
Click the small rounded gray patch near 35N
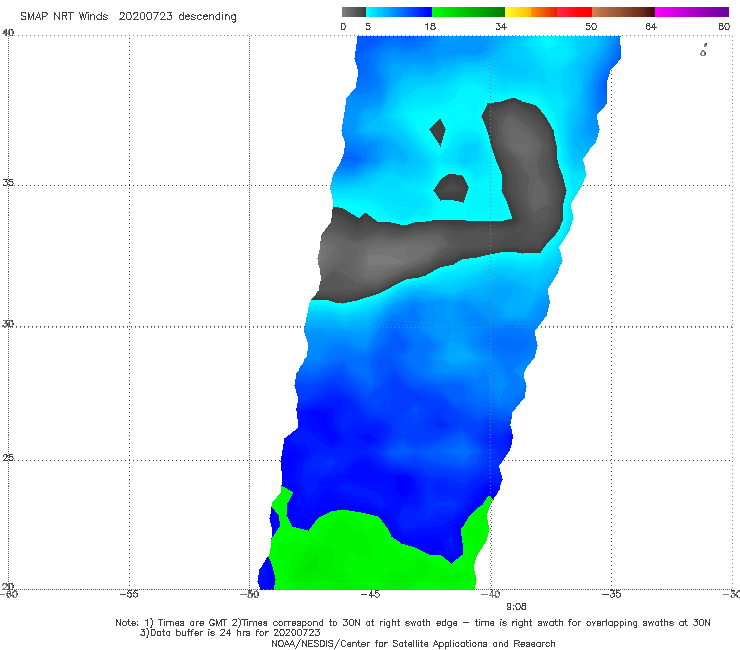pyautogui.click(x=451, y=188)
